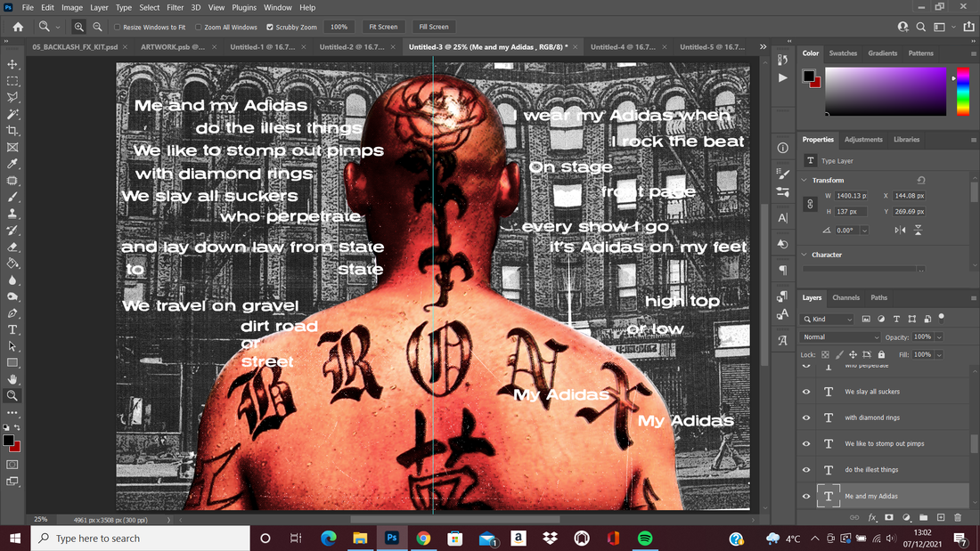Click the Windows taskbar search box

[141, 539]
